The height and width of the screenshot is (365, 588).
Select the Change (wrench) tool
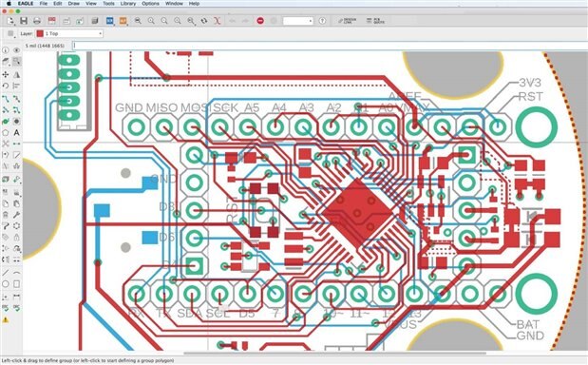16,215
